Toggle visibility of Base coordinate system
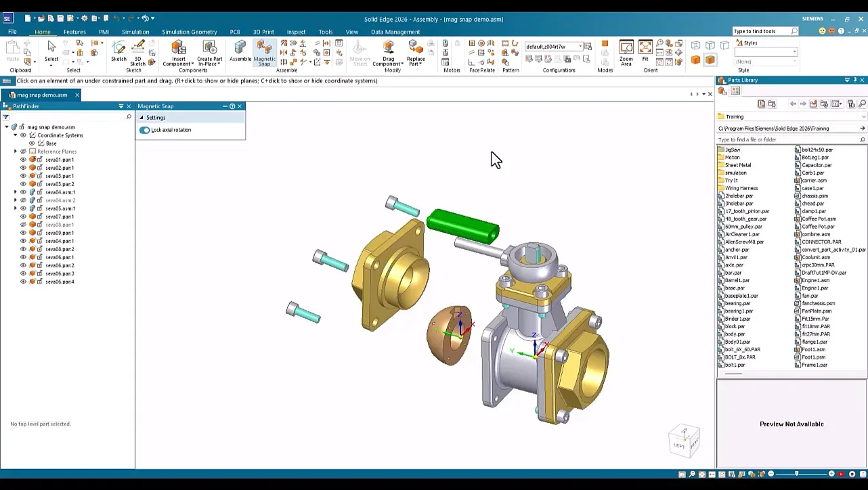This screenshot has height=490, width=868. tap(31, 143)
